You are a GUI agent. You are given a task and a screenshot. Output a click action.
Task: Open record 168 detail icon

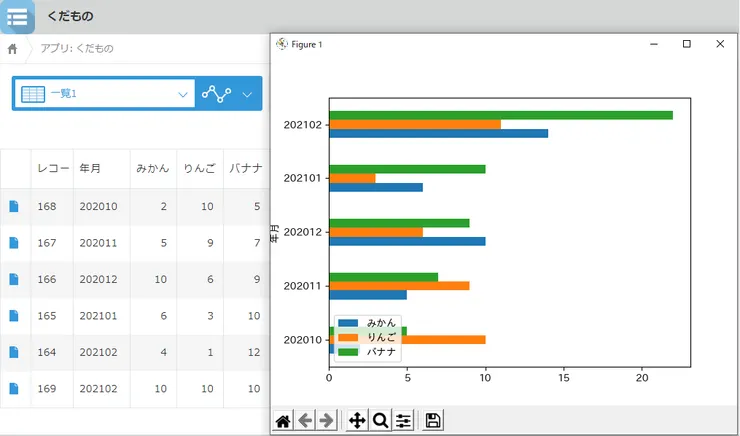[14, 206]
